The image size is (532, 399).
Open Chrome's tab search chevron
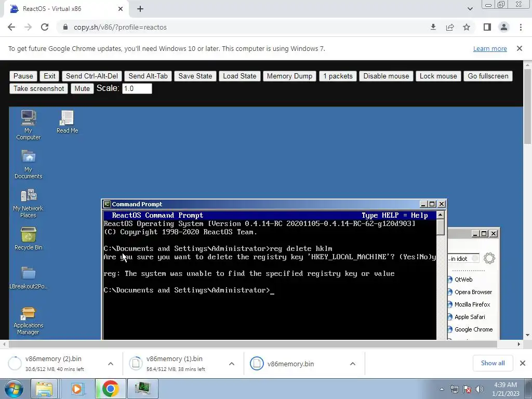tap(470, 9)
